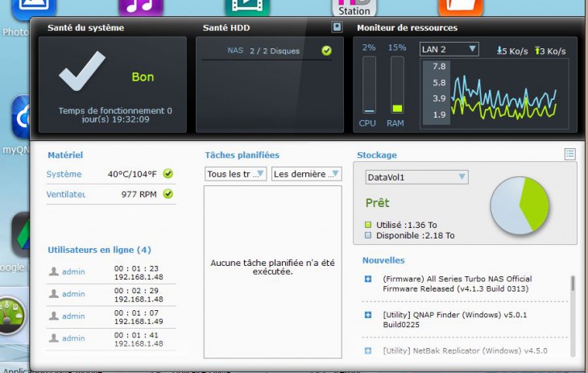This screenshot has height=373, width=588.
Task: Open Firmware v4.1.3 Build 0313 news item
Action: coord(457,284)
